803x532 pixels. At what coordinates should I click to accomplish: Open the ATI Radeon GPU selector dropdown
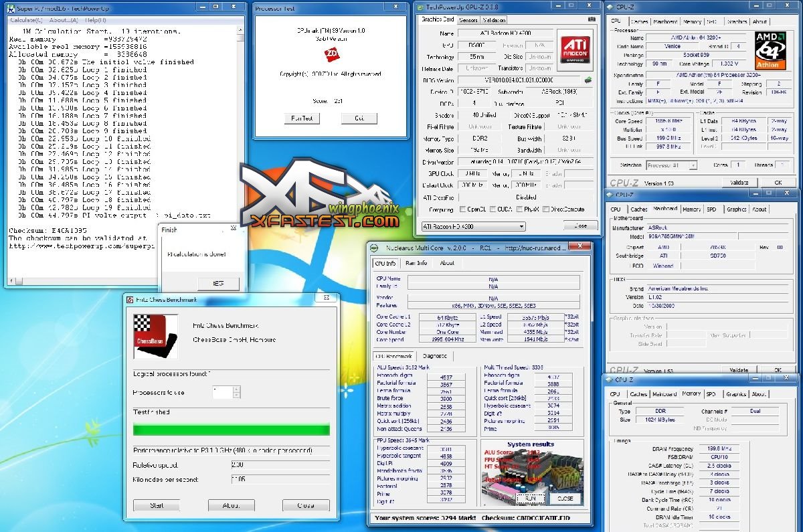tap(474, 226)
